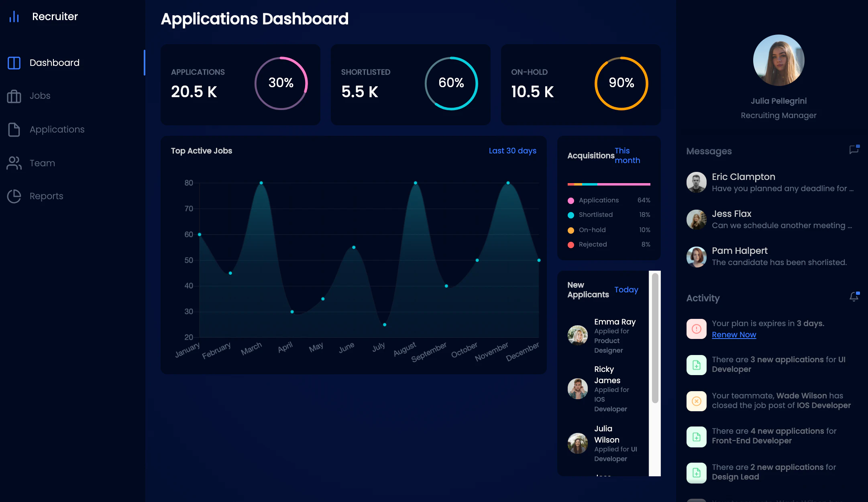Select applicant Julia Wilson

tap(603, 443)
